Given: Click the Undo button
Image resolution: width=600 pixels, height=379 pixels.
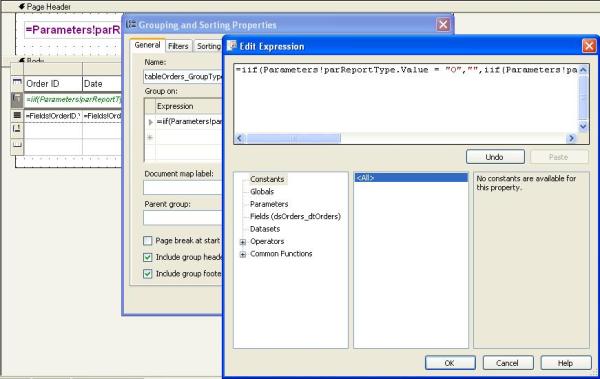Looking at the screenshot, I should click(495, 157).
